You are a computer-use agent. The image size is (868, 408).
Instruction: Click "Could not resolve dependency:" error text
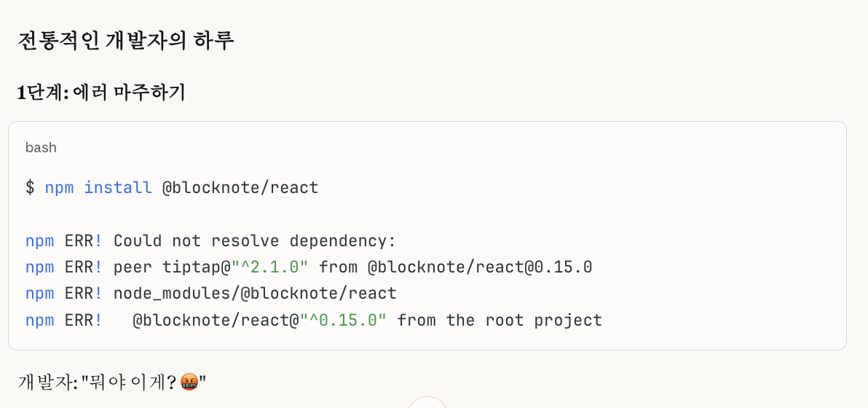point(254,241)
